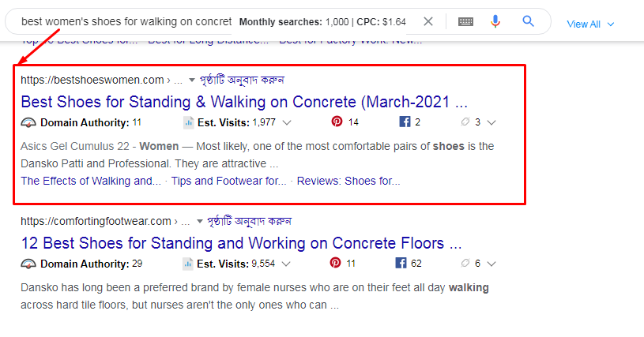This screenshot has height=337, width=644.
Task: Expand Est. Visits 1,977 chevron
Action: tap(287, 122)
